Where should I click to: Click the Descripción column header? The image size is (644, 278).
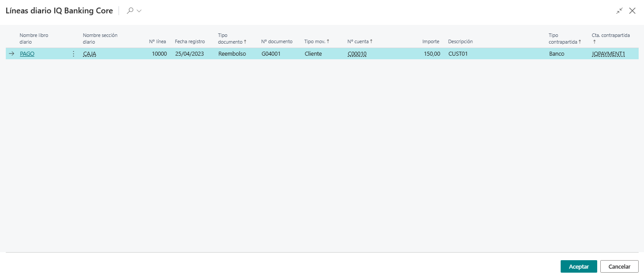click(460, 41)
